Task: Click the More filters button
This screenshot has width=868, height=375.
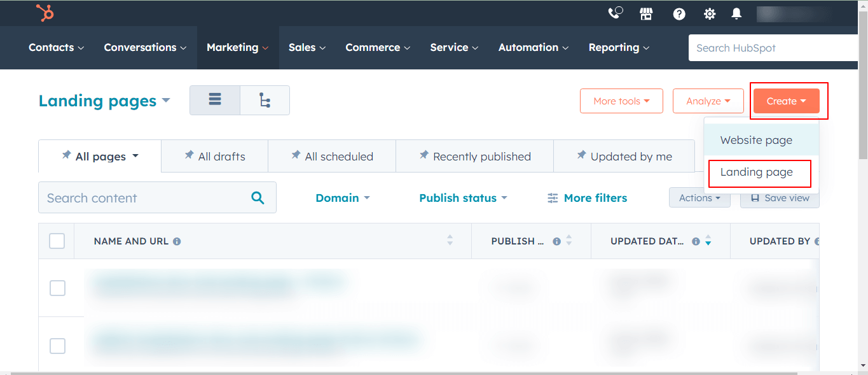Action: [586, 197]
